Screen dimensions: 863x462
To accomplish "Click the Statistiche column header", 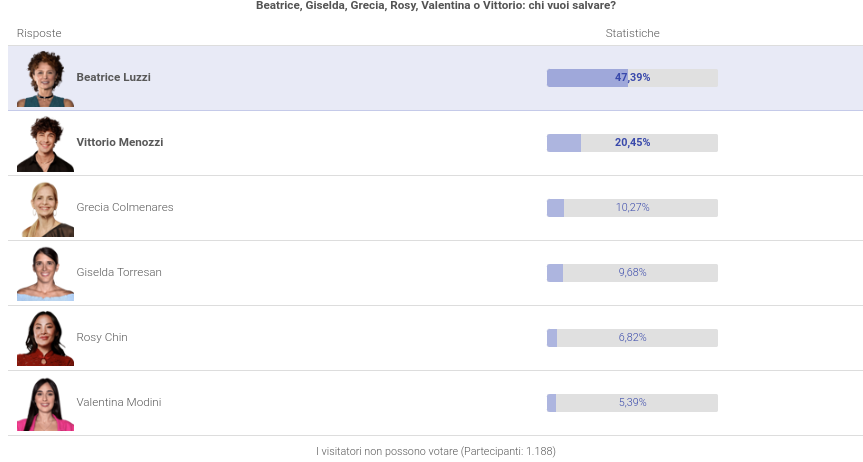I will (x=632, y=33).
